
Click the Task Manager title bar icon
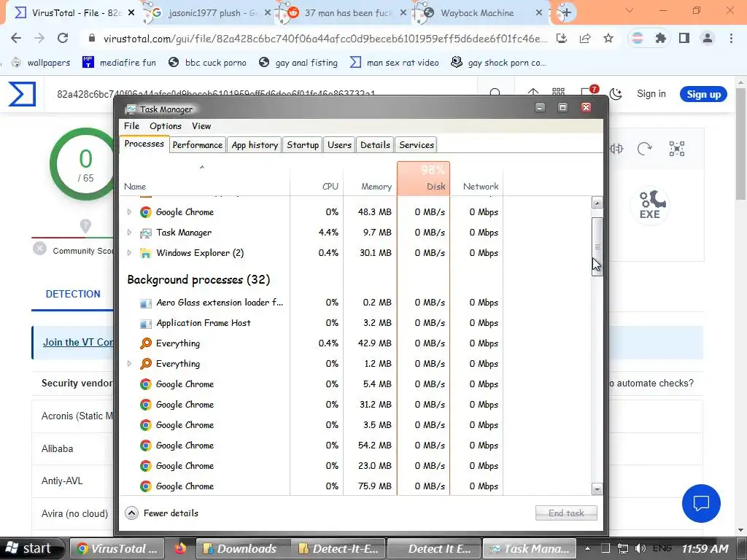[x=130, y=109]
